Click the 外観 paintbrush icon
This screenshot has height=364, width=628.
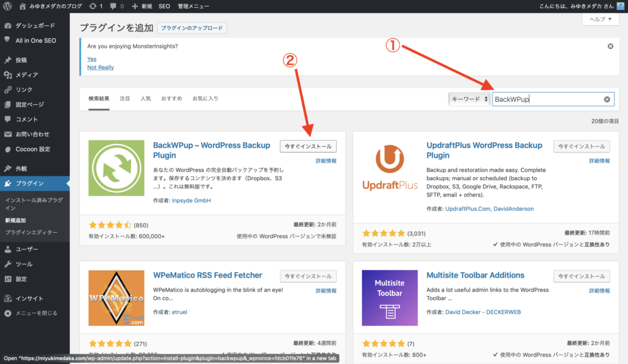click(7, 169)
